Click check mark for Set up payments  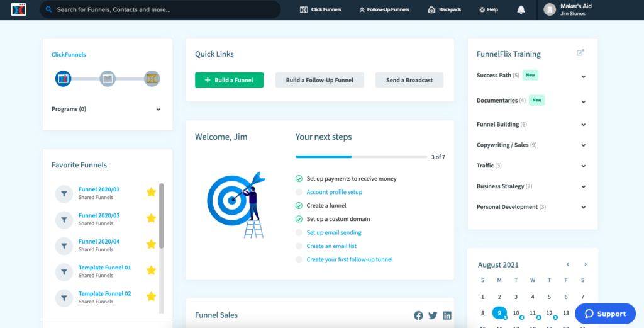(299, 178)
